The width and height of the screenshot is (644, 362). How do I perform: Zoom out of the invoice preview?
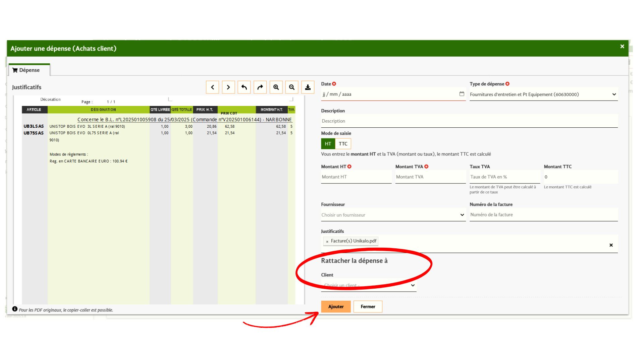click(292, 87)
